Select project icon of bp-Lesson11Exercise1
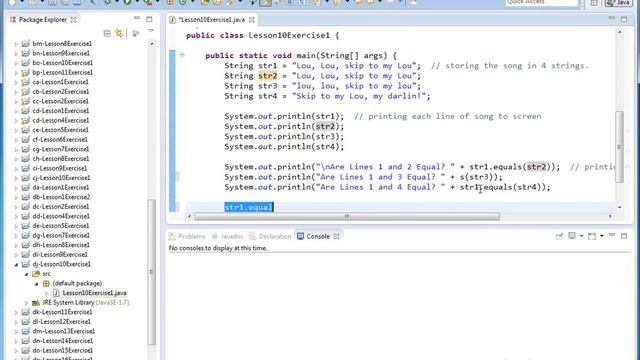The image size is (640, 360). click(x=25, y=72)
